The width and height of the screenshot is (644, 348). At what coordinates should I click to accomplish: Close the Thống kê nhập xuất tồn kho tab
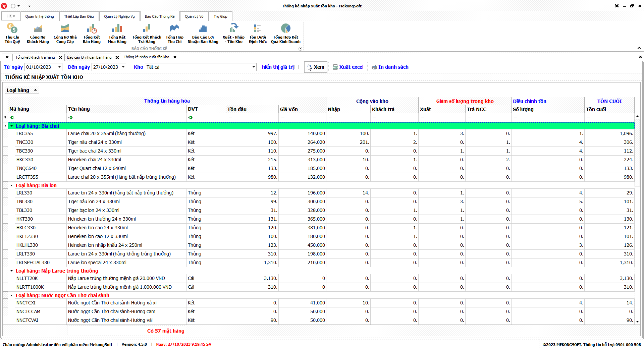coord(175,57)
